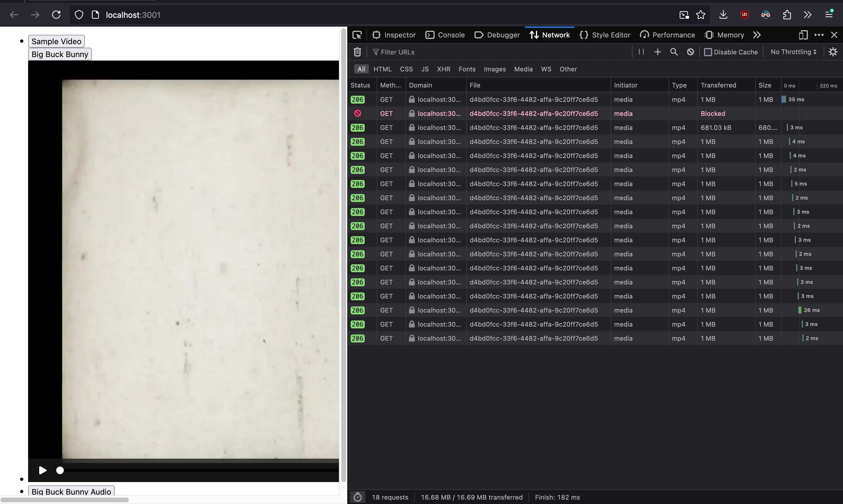Open the network search magnifier
The width and height of the screenshot is (843, 504).
coord(674,52)
